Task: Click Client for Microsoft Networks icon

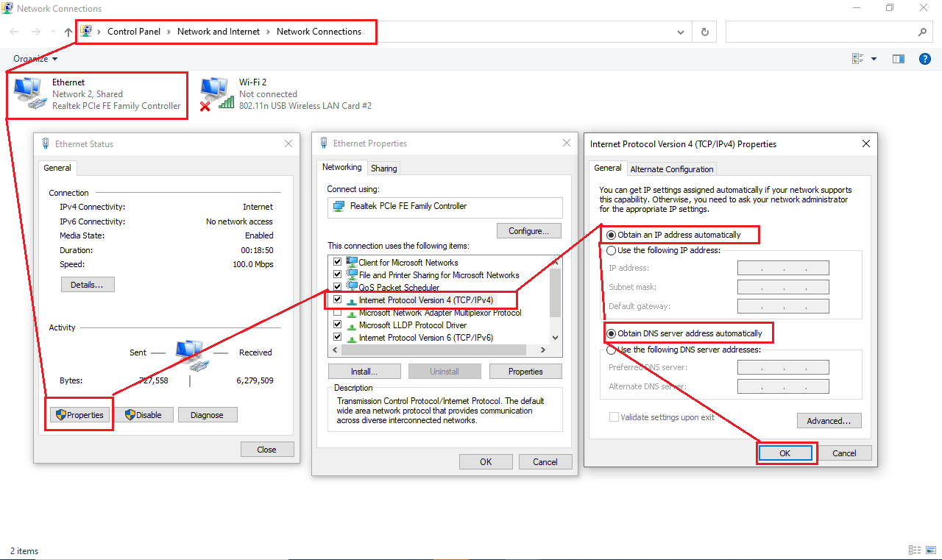Action: 352,262
